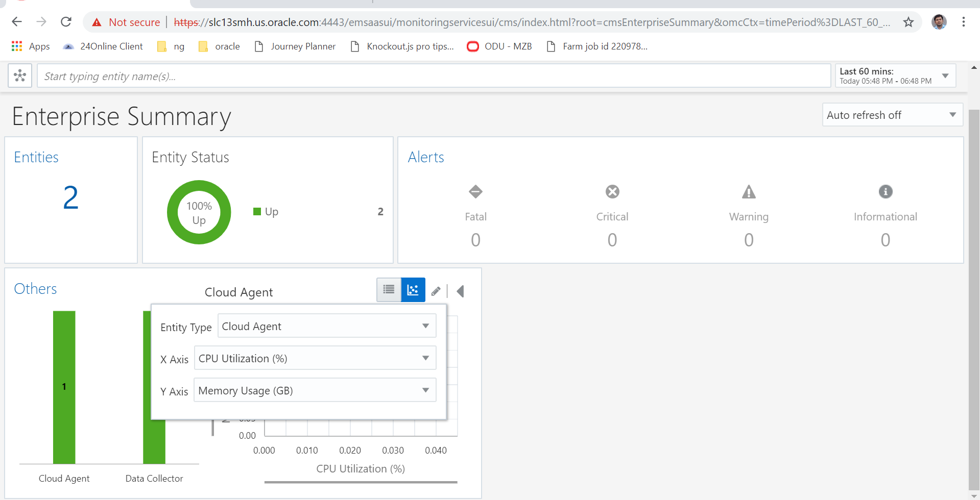Click the Informational alert icon

(886, 192)
